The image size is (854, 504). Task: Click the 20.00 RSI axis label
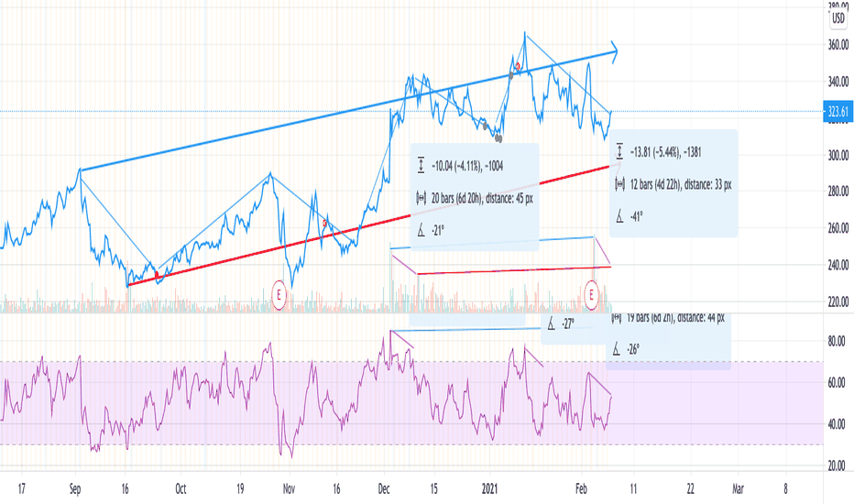pyautogui.click(x=837, y=466)
